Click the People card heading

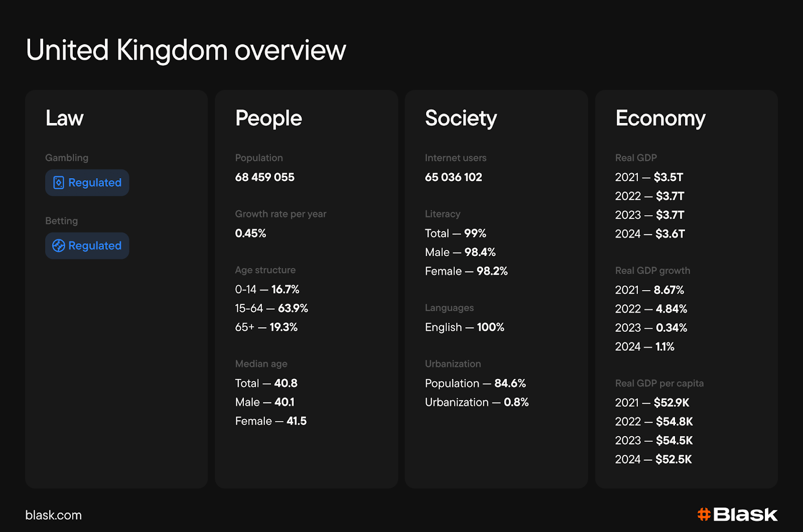(269, 119)
